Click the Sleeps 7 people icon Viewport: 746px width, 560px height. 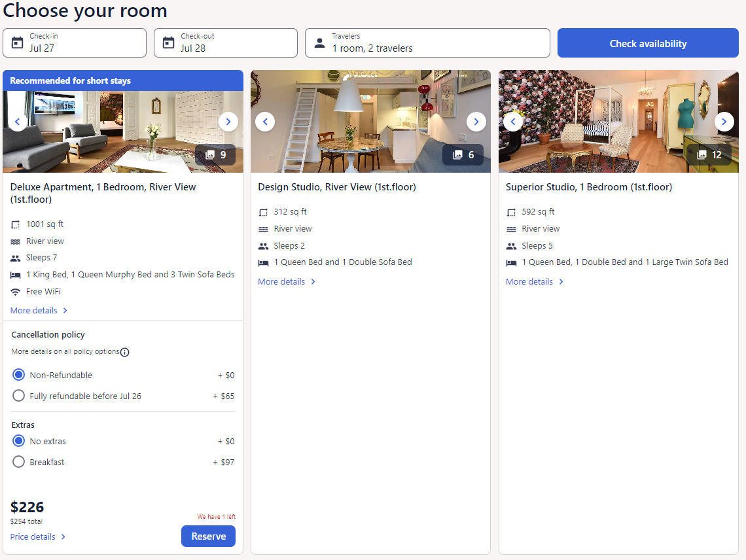click(x=16, y=258)
